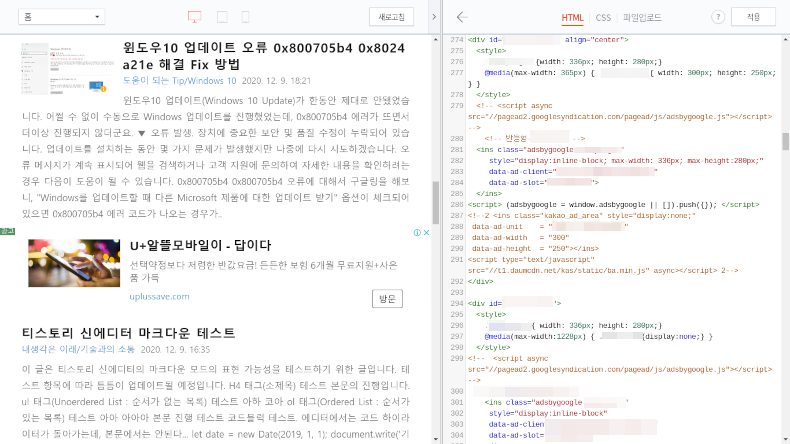Switch to the HTML tab
Screen dimensions: 790x444
[x=572, y=18]
